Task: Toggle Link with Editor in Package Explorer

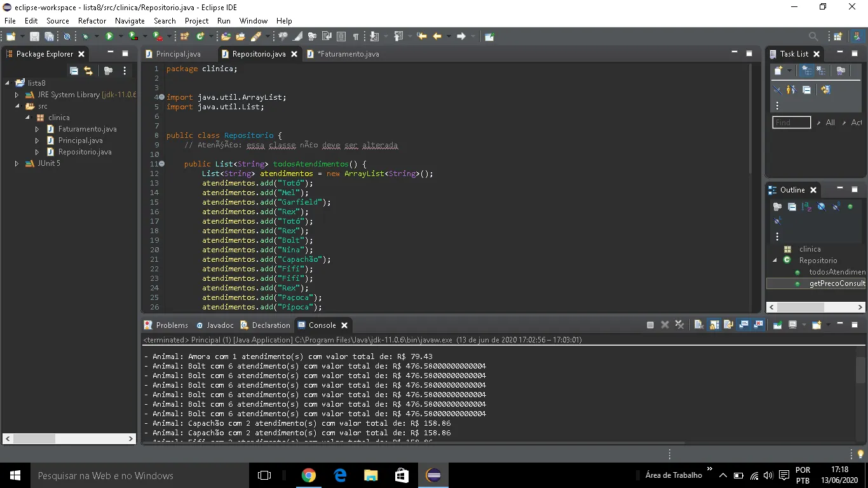Action: 88,71
